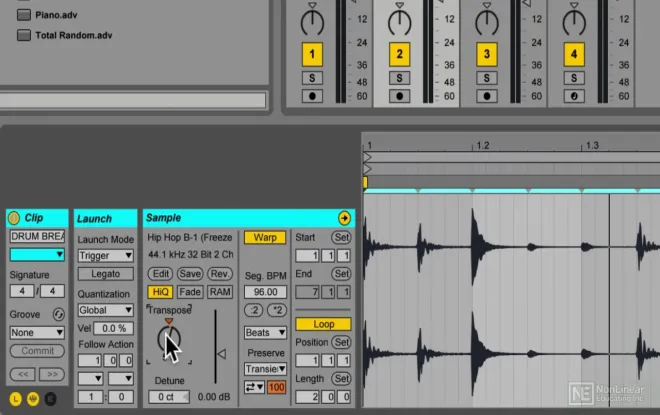Click the Set button next to Start

coord(341,237)
